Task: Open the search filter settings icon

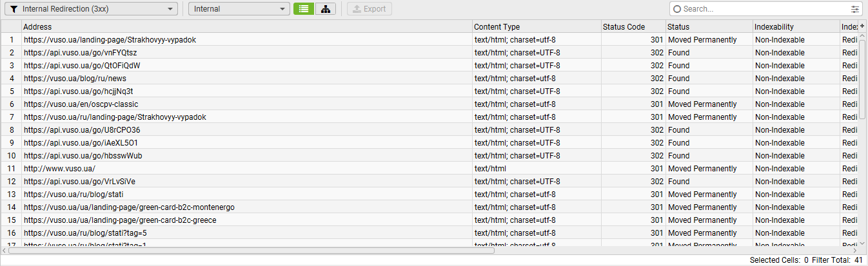Action: click(x=855, y=9)
